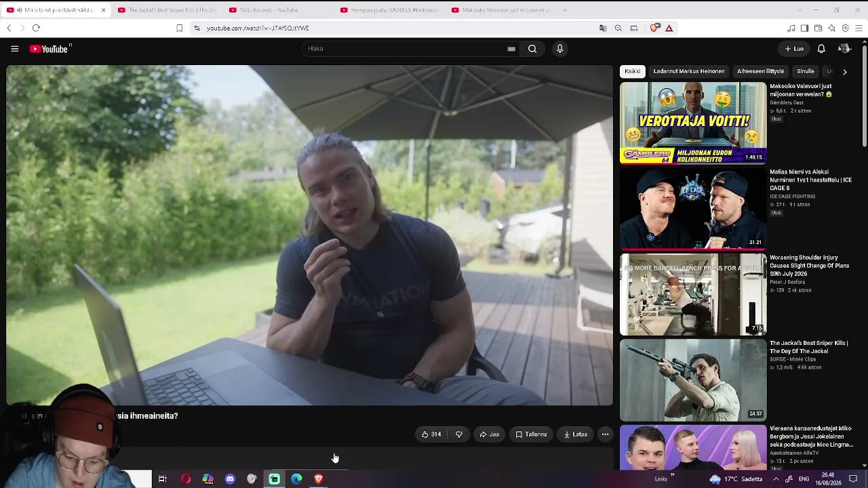The width and height of the screenshot is (868, 488).
Task: Dislike the video with thumbs down
Action: pyautogui.click(x=459, y=434)
